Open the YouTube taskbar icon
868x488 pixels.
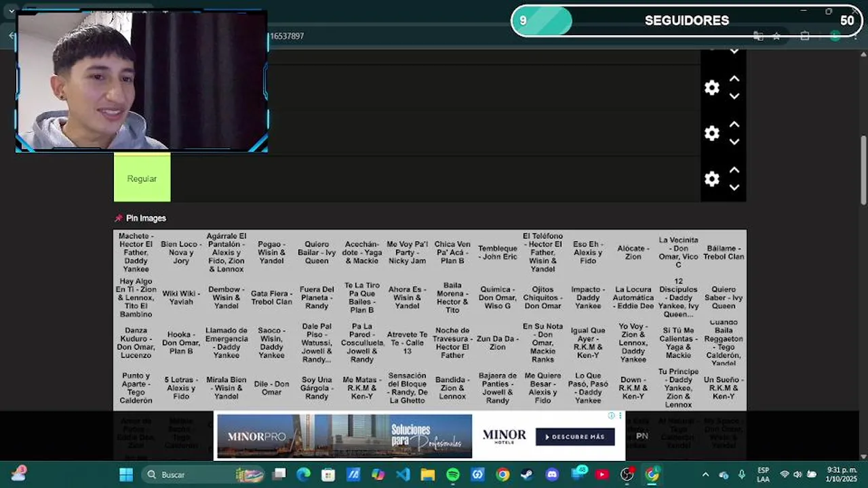tap(602, 474)
